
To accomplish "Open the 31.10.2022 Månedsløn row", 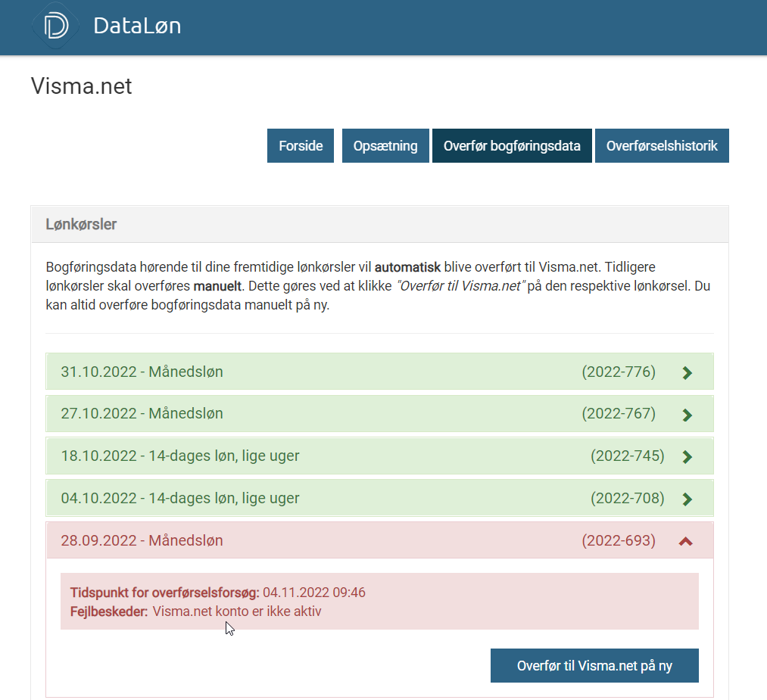I will pos(142,372).
